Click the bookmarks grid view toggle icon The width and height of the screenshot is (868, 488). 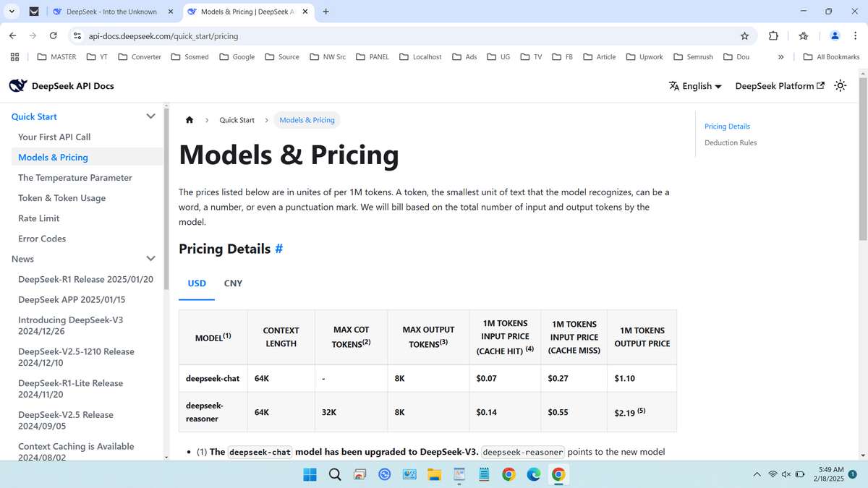tap(14, 56)
